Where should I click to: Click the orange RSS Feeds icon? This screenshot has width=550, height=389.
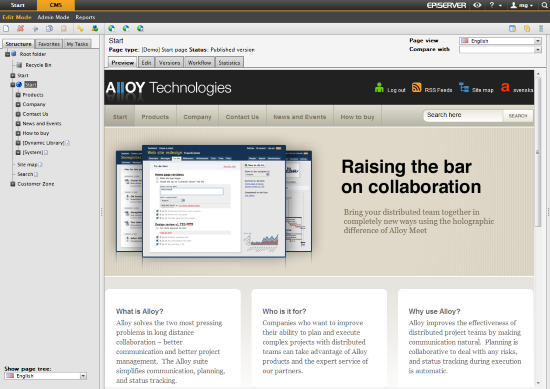pyautogui.click(x=416, y=87)
